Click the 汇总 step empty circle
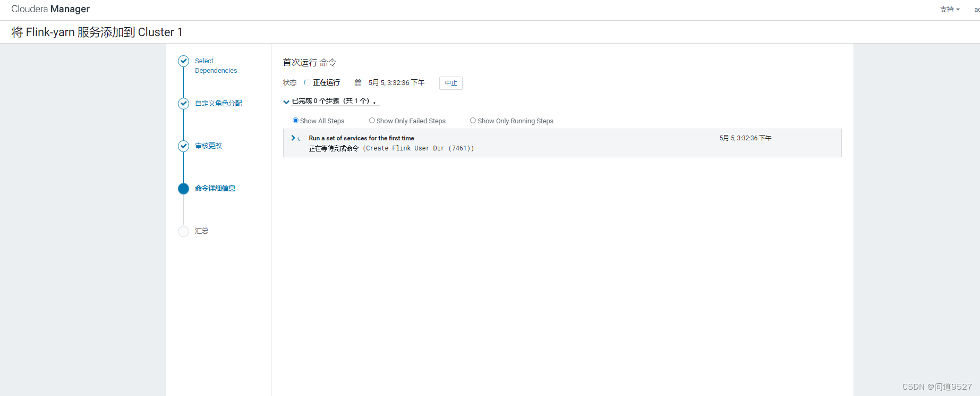 coord(183,231)
